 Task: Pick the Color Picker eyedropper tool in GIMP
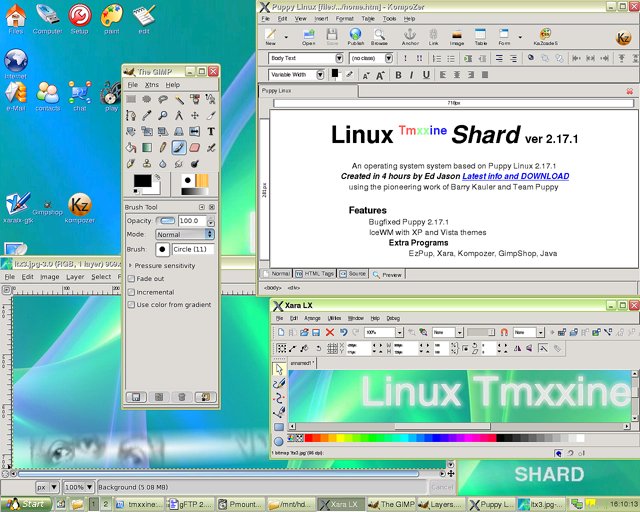pyautogui.click(x=147, y=116)
